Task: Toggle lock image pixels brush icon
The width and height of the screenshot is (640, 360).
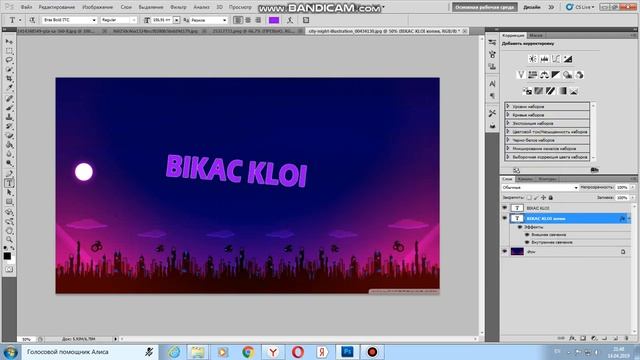Action: pos(536,198)
